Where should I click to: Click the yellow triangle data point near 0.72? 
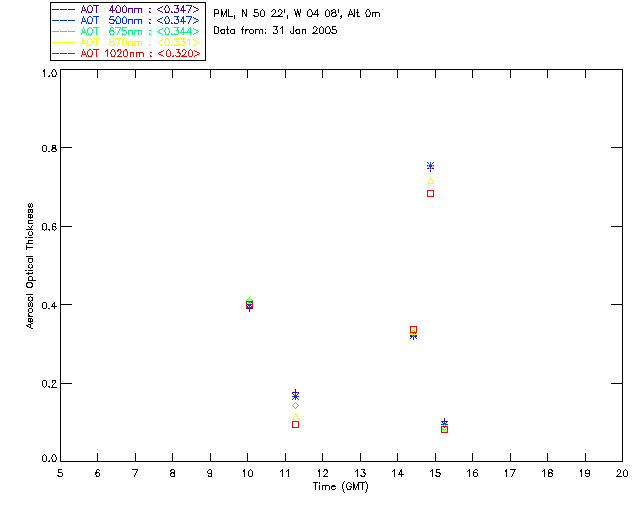coord(430,181)
